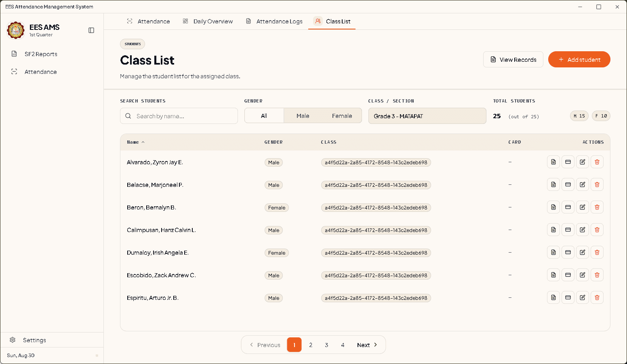627x364 pixels.
Task: Delete student Beron, Bernalyn B.
Action: [x=597, y=207]
